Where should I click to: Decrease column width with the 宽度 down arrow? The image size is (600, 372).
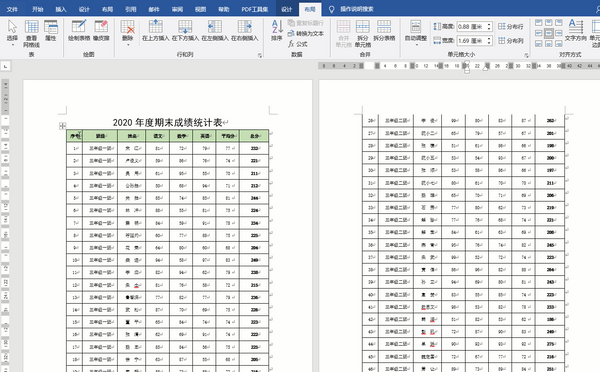489,42
